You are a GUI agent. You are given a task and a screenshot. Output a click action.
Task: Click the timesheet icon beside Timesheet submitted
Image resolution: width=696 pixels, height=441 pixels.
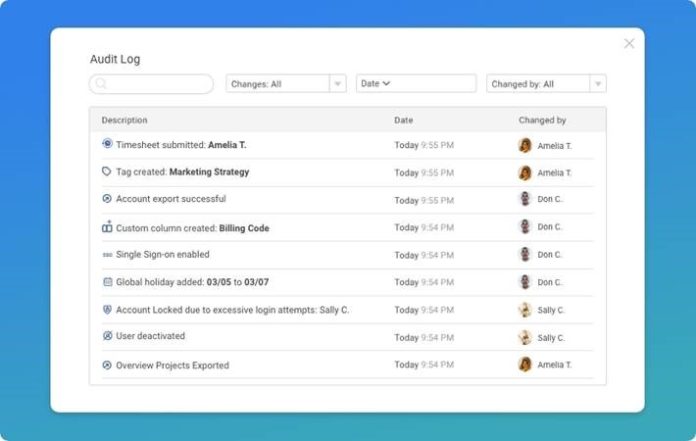pos(107,143)
